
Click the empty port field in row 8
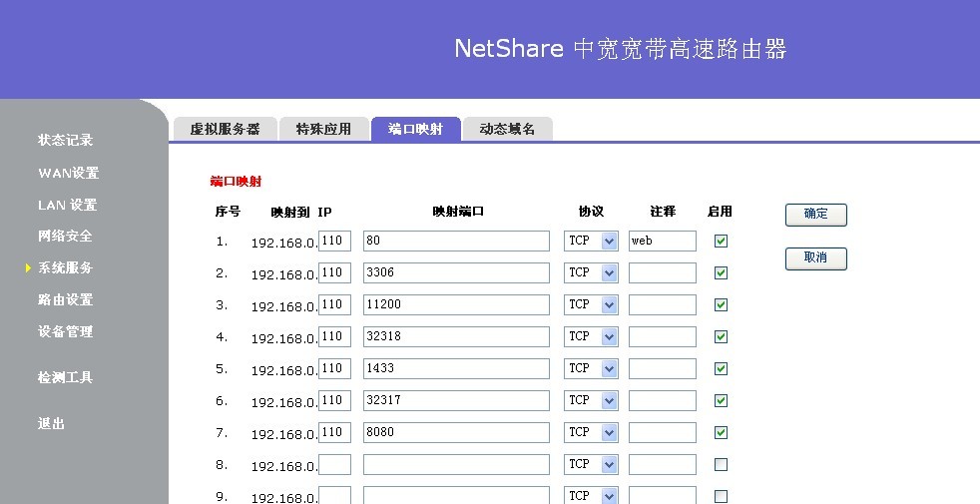coord(456,464)
